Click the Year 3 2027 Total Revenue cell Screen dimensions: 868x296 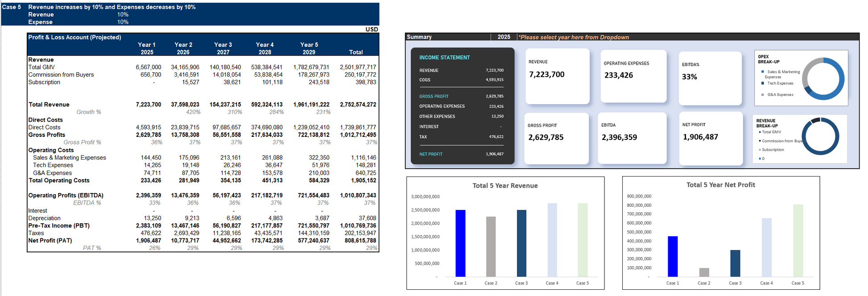pyautogui.click(x=225, y=105)
